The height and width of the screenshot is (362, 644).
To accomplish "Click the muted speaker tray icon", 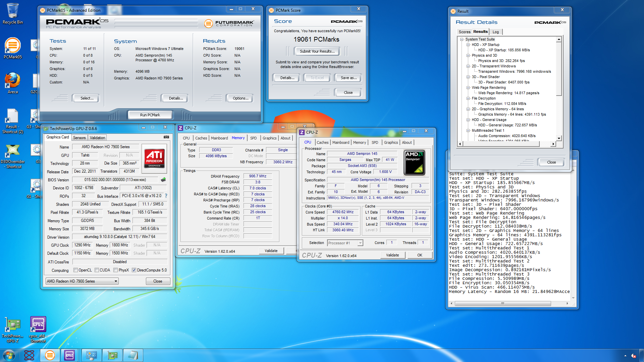I will [x=633, y=356].
